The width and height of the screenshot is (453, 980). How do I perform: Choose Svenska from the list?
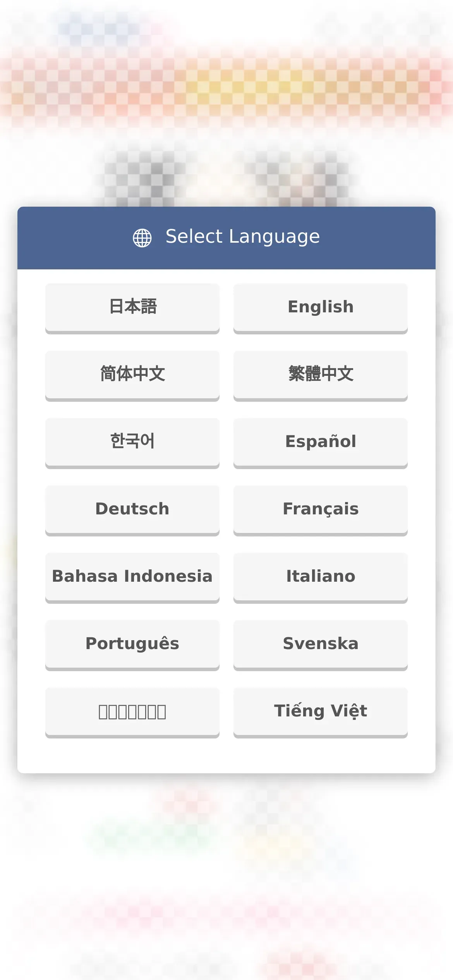[x=321, y=645]
